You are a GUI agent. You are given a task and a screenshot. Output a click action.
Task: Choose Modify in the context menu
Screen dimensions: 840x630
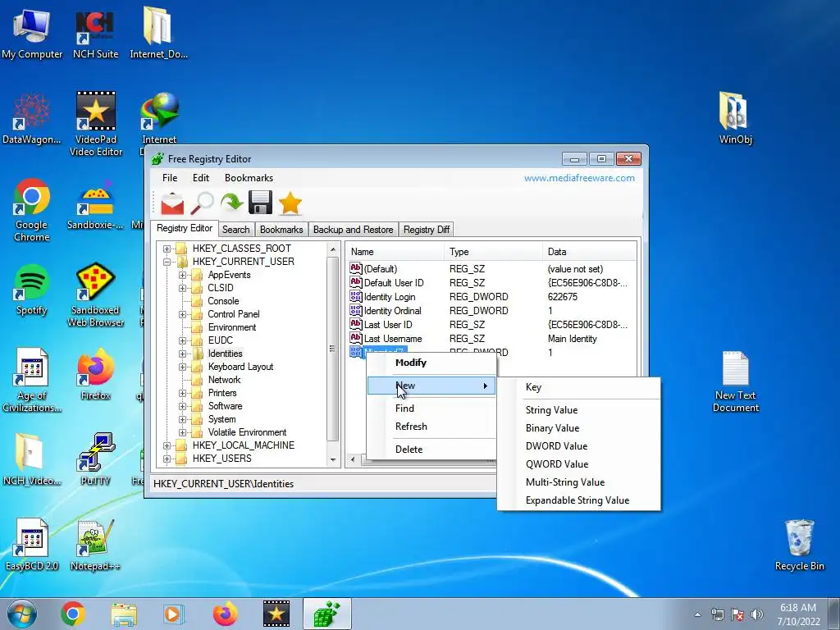[431, 363]
